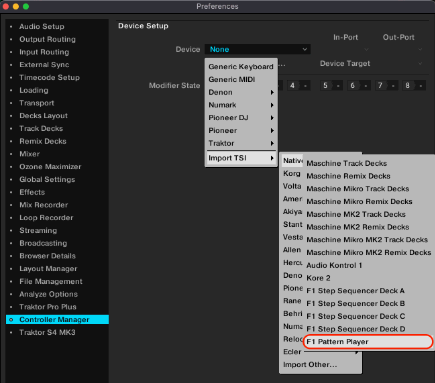Select Maschine MK2 Remix Decks mapping
435x383 pixels.
point(358,227)
